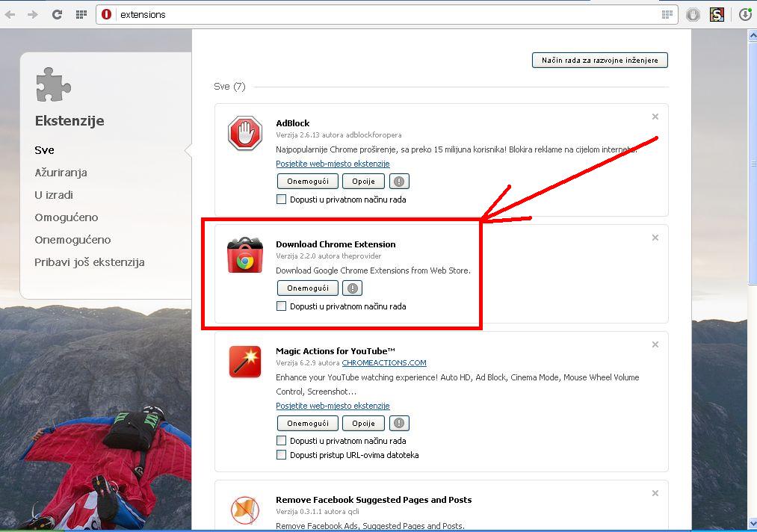Click the grid icon inside address bar
This screenshot has height=532, width=757.
(667, 14)
